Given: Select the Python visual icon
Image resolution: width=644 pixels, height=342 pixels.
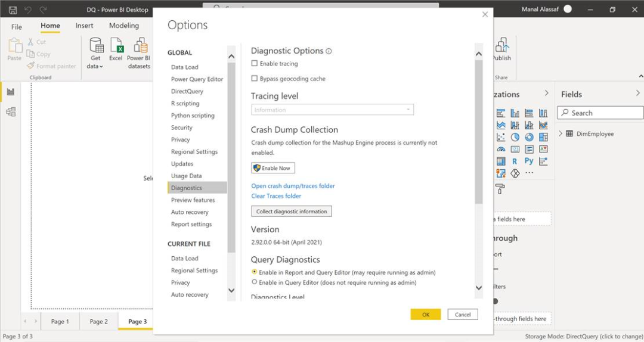Looking at the screenshot, I should [x=529, y=161].
